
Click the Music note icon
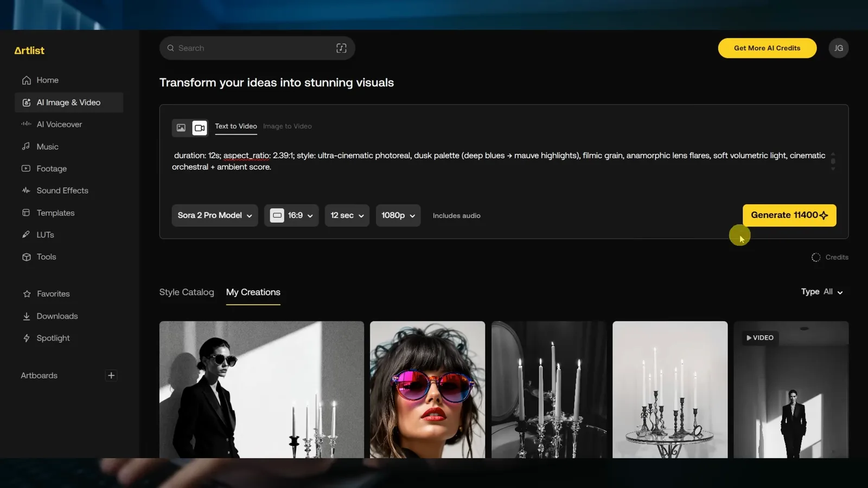click(x=26, y=146)
